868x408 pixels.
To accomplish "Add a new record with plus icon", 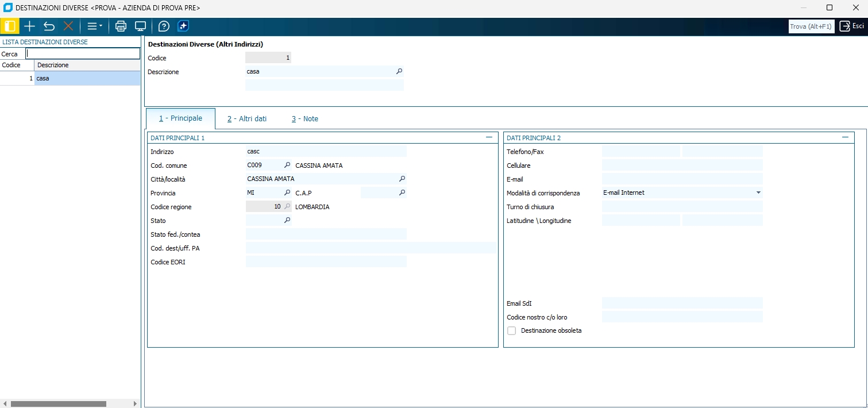I will 29,26.
